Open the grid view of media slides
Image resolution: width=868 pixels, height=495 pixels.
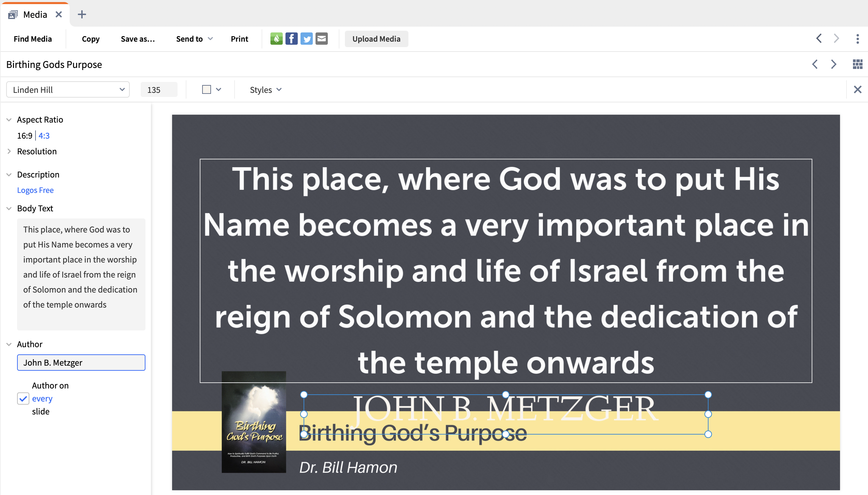tap(858, 64)
